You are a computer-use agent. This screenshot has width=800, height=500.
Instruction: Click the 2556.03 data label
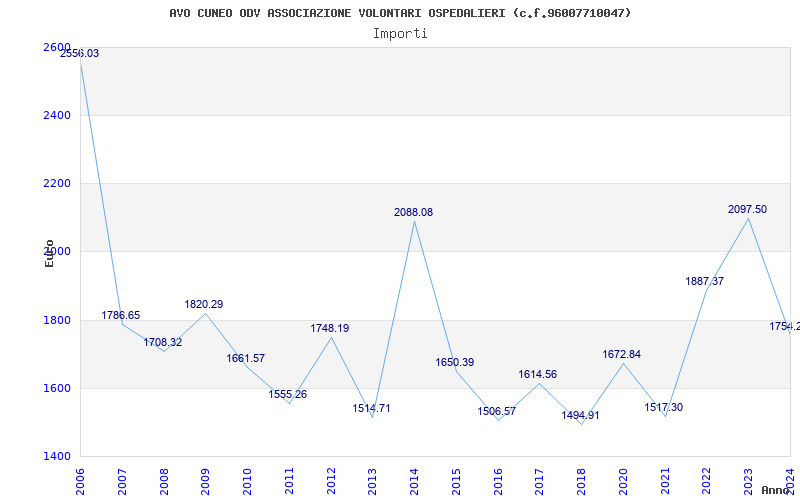coord(80,54)
